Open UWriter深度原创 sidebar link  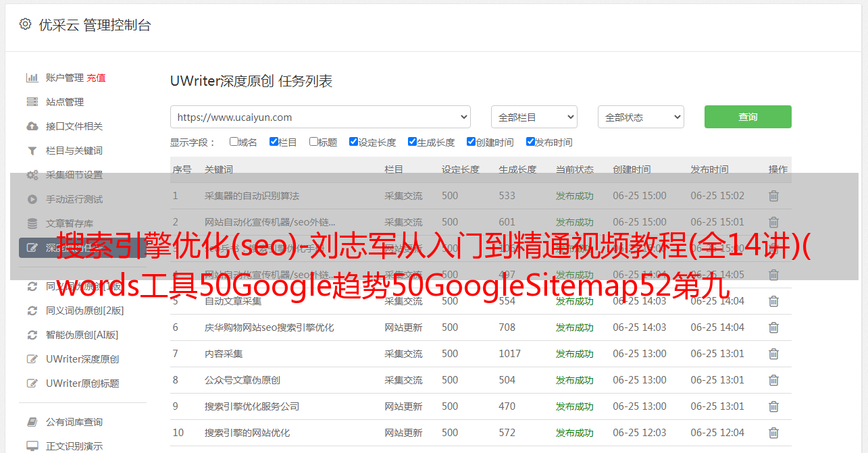click(82, 359)
